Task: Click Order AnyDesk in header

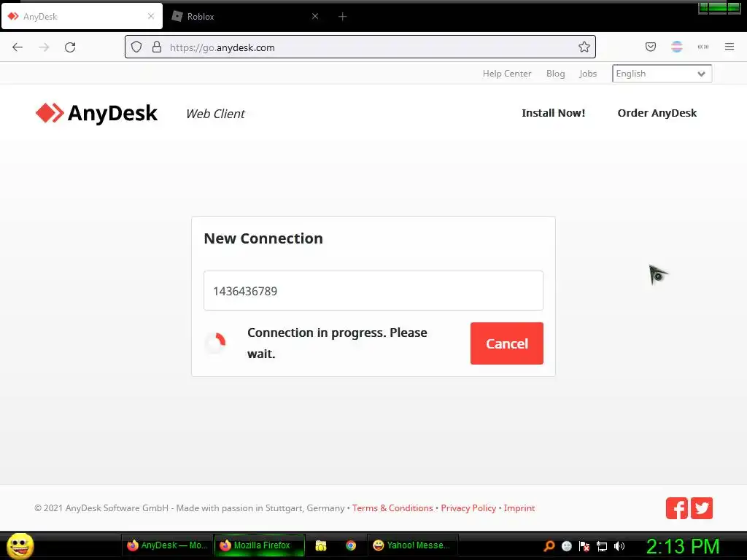Action: coord(657,113)
